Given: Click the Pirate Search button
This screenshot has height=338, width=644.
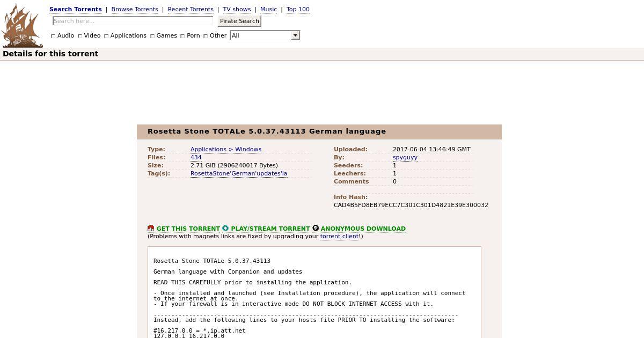Looking at the screenshot, I should (239, 21).
